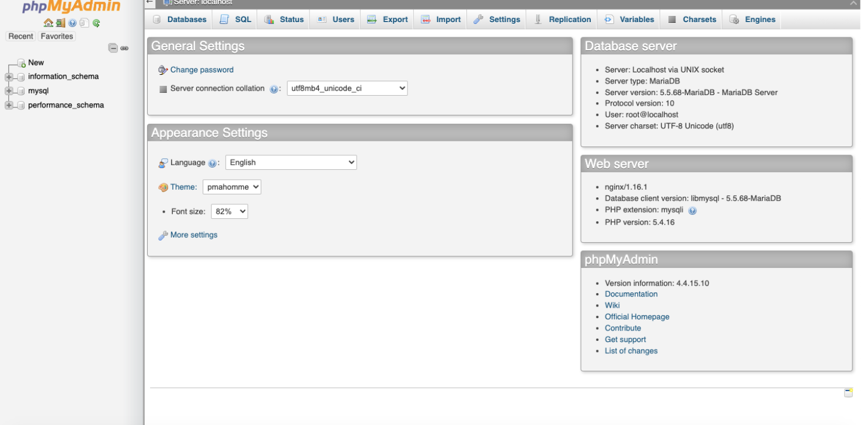Switch to the Variables tab
Viewport: 868px width, 425px height.
click(629, 19)
